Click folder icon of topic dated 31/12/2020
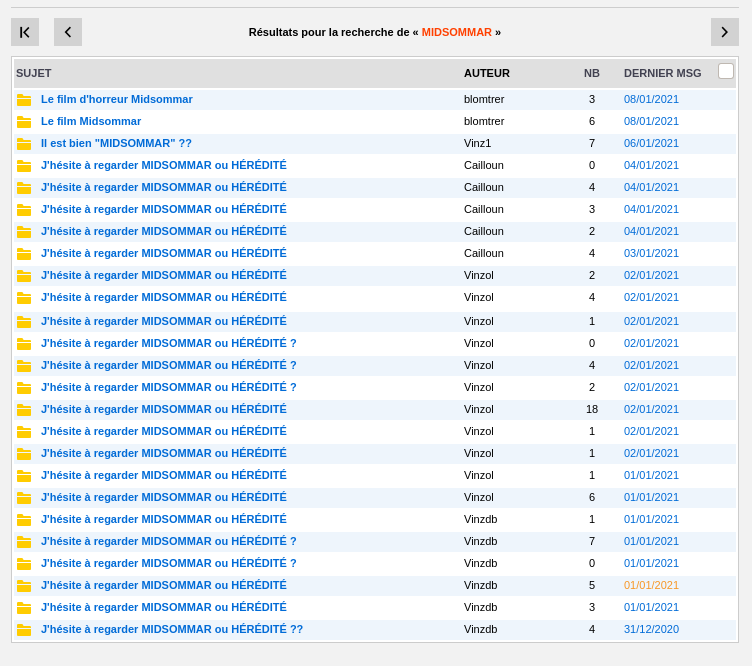The width and height of the screenshot is (752, 666). click(24, 631)
